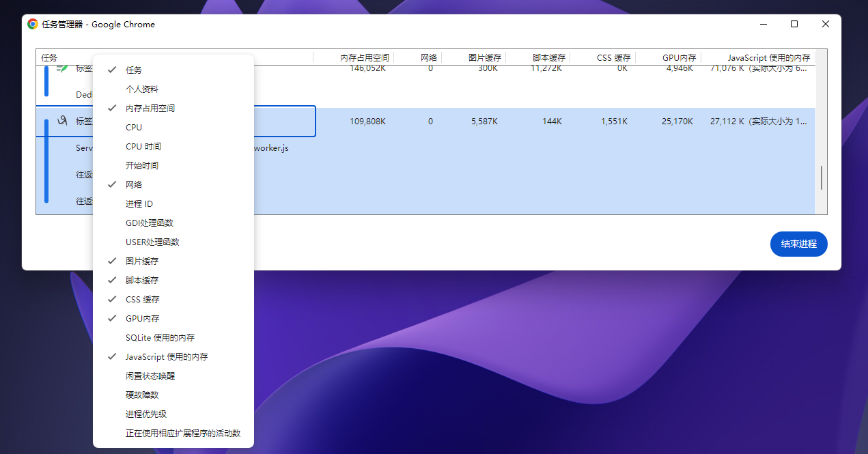
Task: Click the 1,551K CSS cache cell
Action: [x=614, y=122]
